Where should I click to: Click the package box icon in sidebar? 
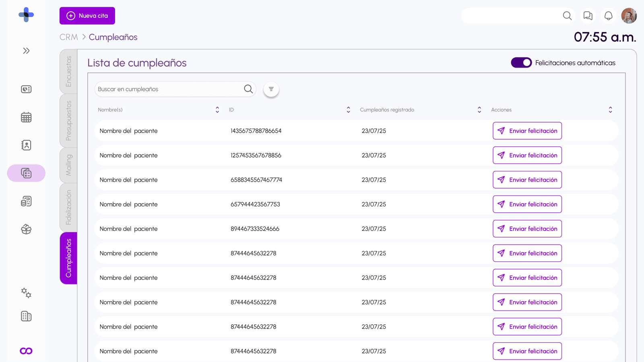[x=26, y=229]
